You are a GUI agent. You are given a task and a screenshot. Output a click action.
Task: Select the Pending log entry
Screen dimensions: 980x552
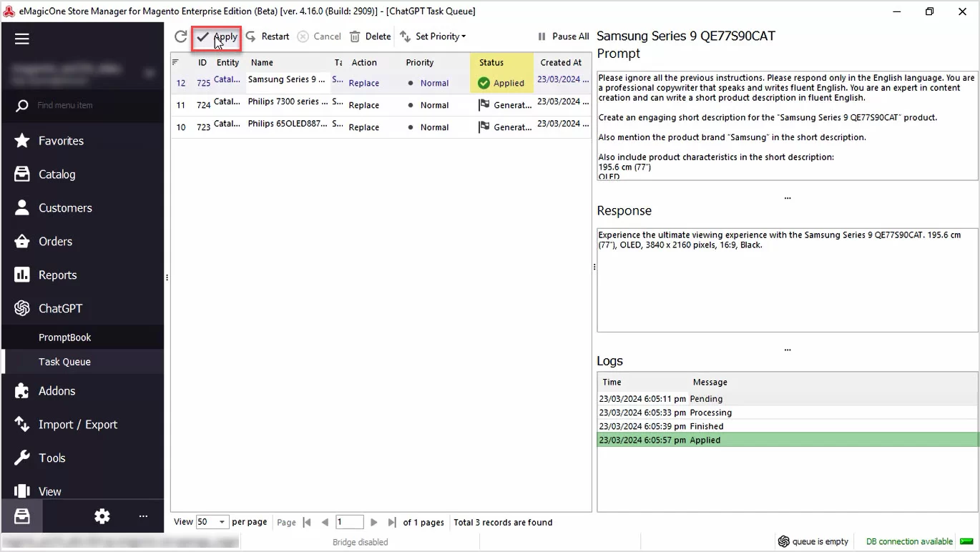(788, 399)
